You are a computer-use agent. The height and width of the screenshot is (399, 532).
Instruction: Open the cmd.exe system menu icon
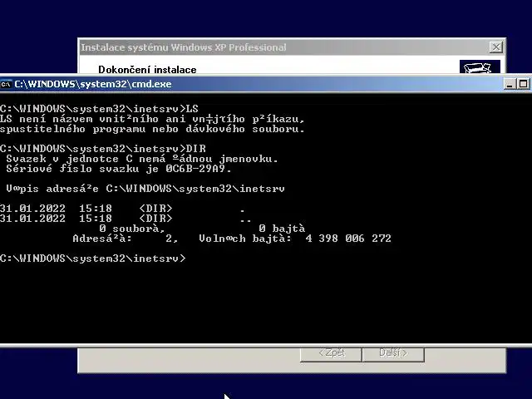pos(6,84)
